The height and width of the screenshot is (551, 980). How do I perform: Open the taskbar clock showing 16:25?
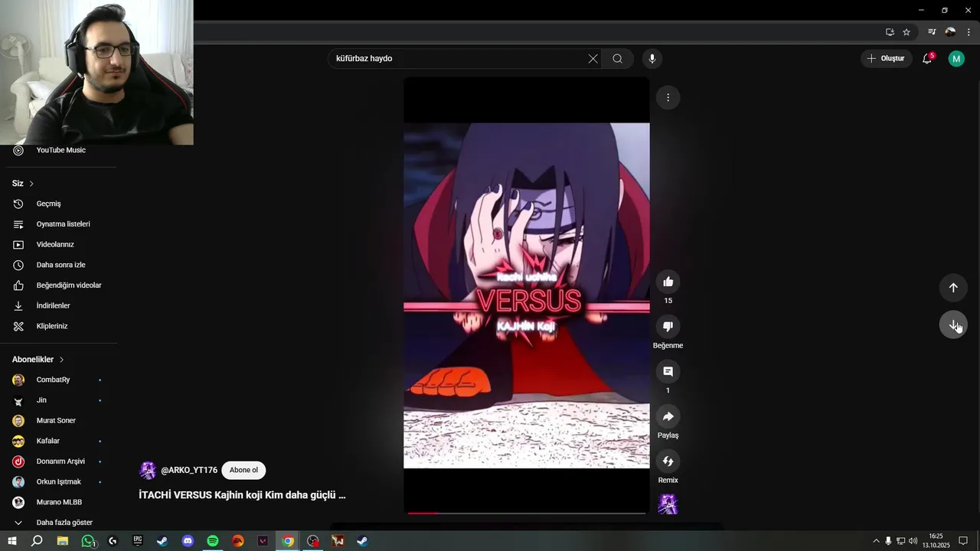936,541
